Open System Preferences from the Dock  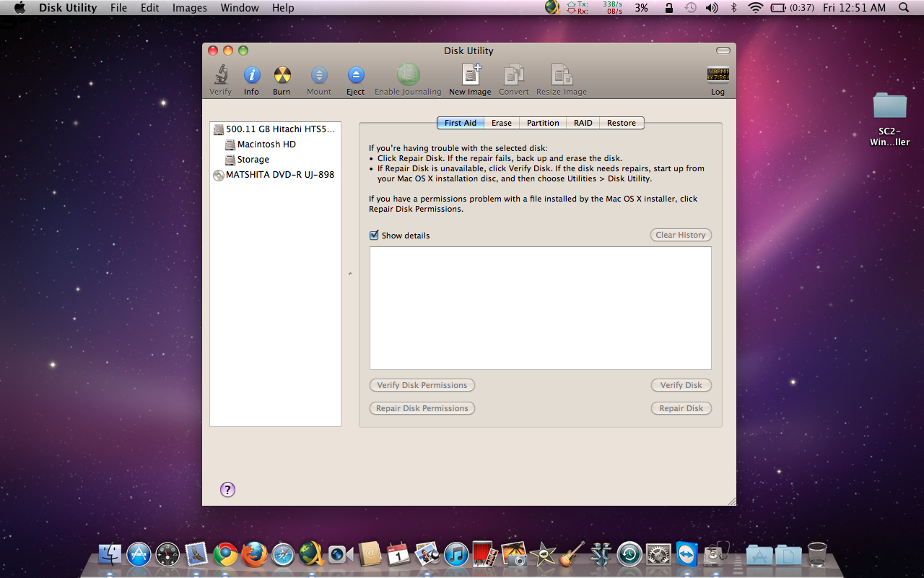click(x=658, y=554)
